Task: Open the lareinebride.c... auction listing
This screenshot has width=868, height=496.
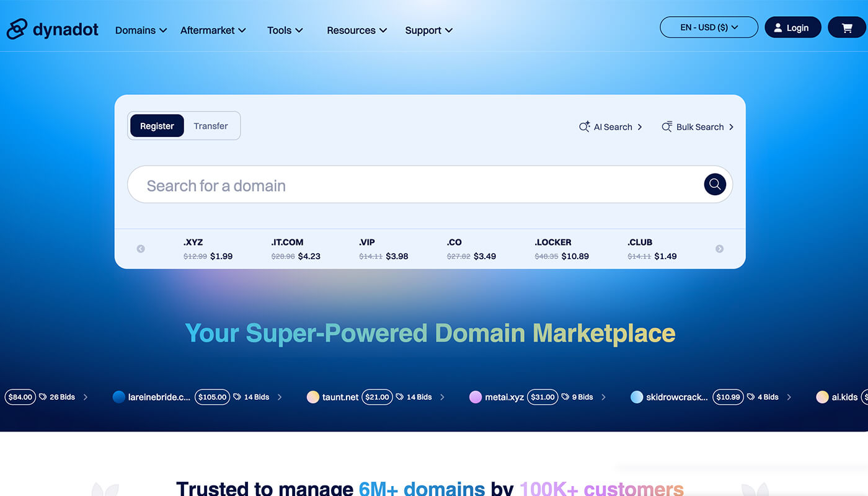Action: pos(159,397)
